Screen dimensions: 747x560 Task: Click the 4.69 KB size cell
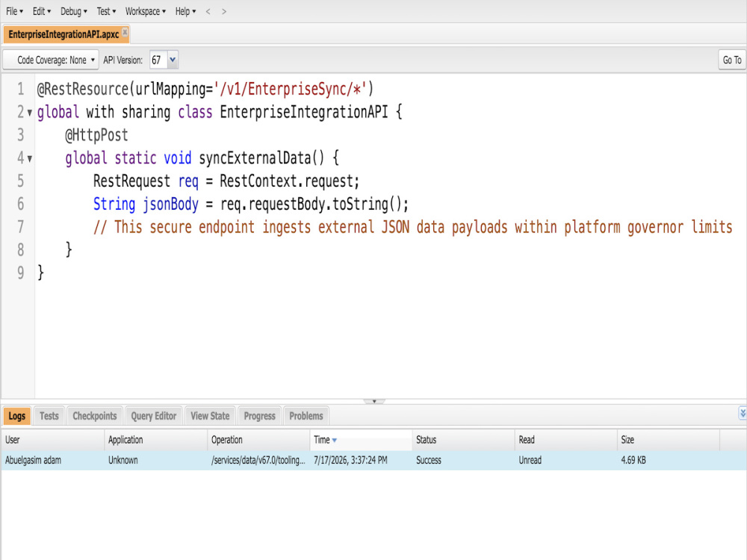point(669,460)
